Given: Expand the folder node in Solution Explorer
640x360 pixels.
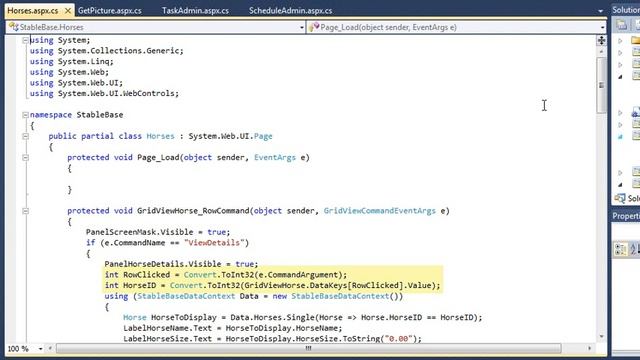Looking at the screenshot, I should [620, 41].
